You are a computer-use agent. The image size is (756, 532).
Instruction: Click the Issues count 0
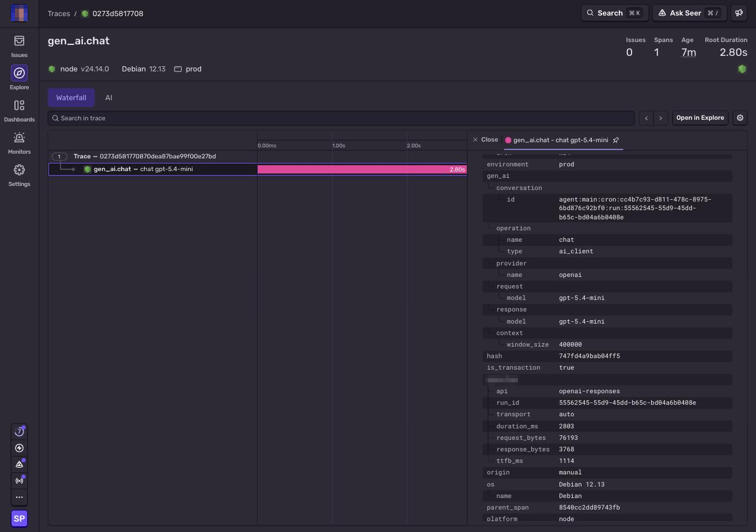(x=629, y=52)
